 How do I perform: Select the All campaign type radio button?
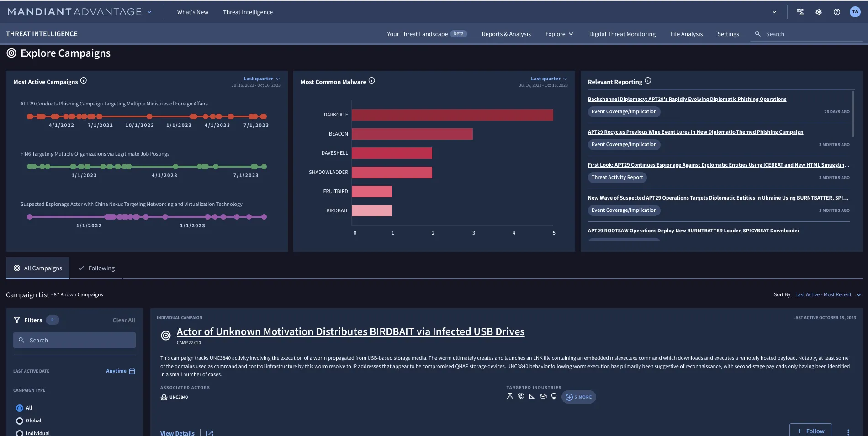click(20, 408)
